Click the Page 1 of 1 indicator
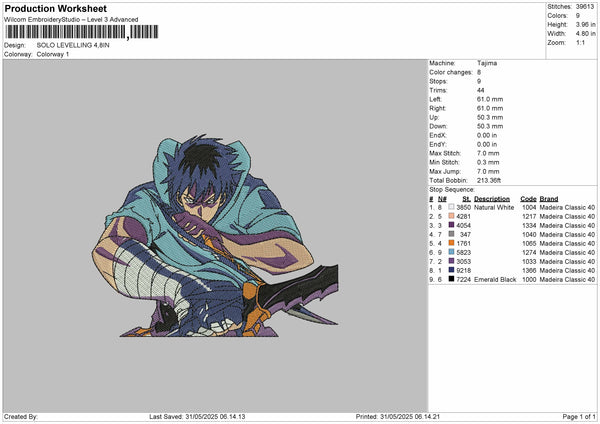 (x=579, y=416)
